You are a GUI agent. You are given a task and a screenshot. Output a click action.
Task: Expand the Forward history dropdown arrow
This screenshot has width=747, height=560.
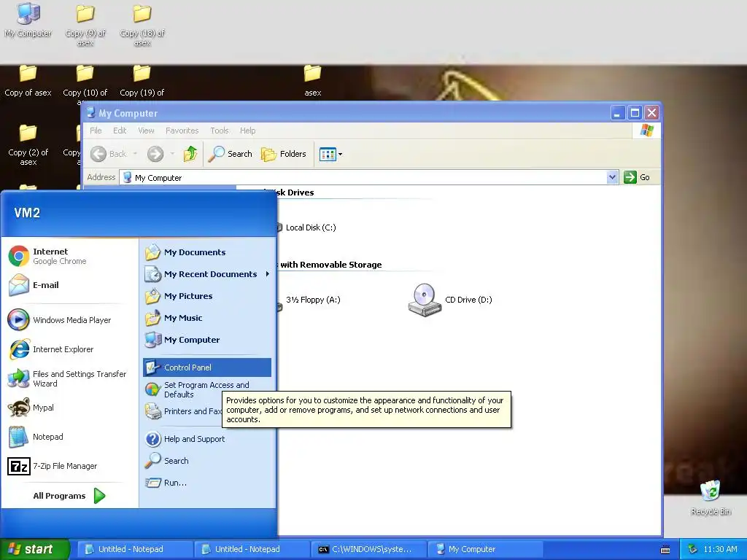[172, 154]
